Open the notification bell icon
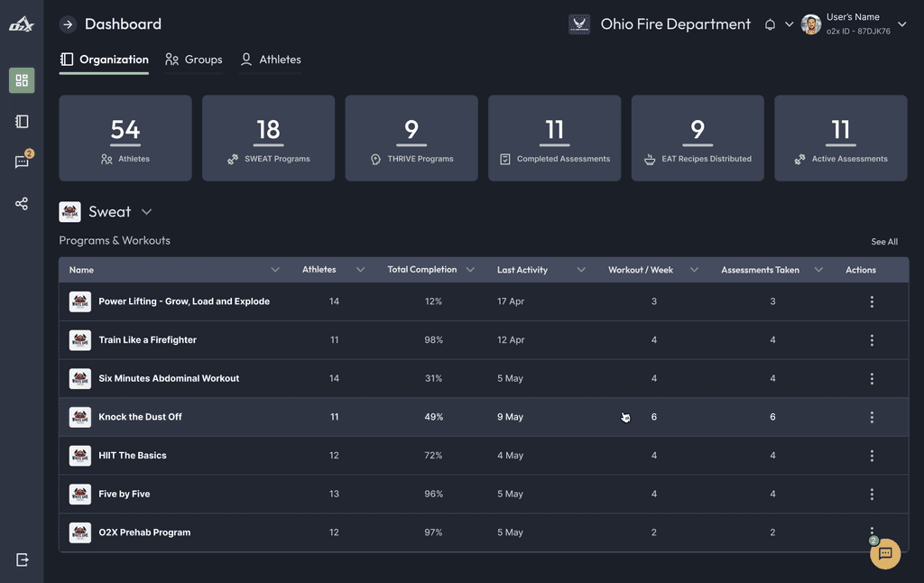The width and height of the screenshot is (924, 583). pos(770,24)
